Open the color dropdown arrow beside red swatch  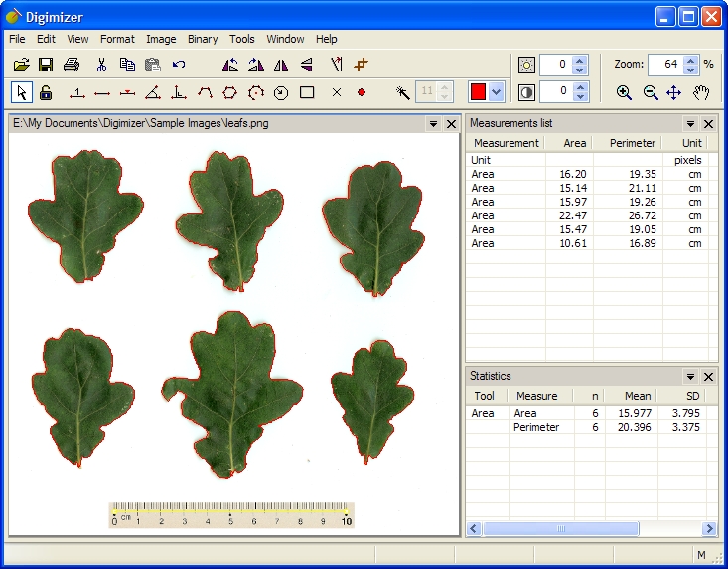pos(497,92)
